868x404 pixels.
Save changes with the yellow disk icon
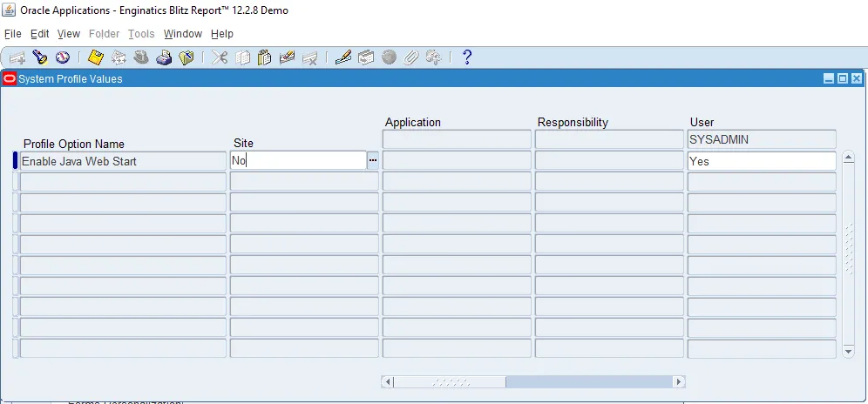coord(96,57)
